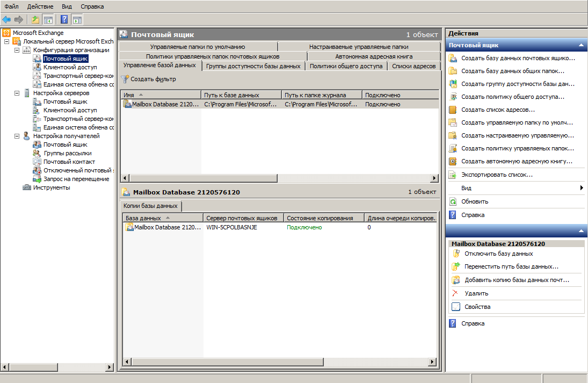588x383 pixels.
Task: Click the Экспортировать список icon
Action: pyautogui.click(x=453, y=175)
